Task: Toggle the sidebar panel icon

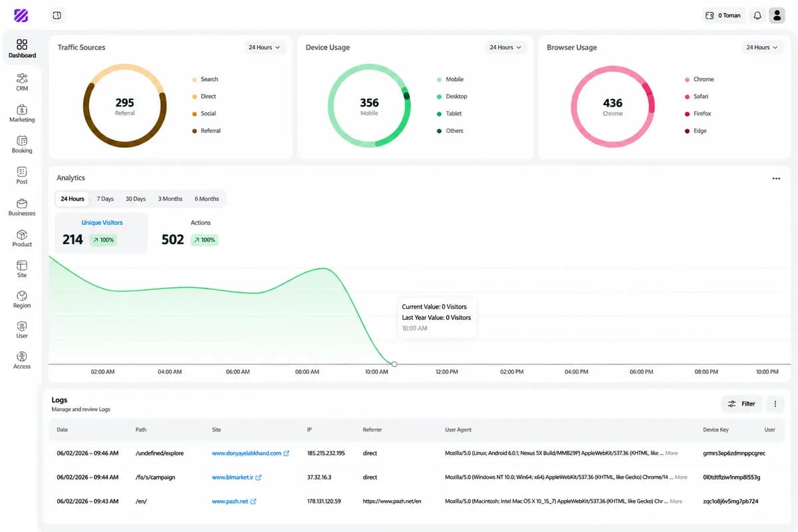Action: click(x=57, y=15)
